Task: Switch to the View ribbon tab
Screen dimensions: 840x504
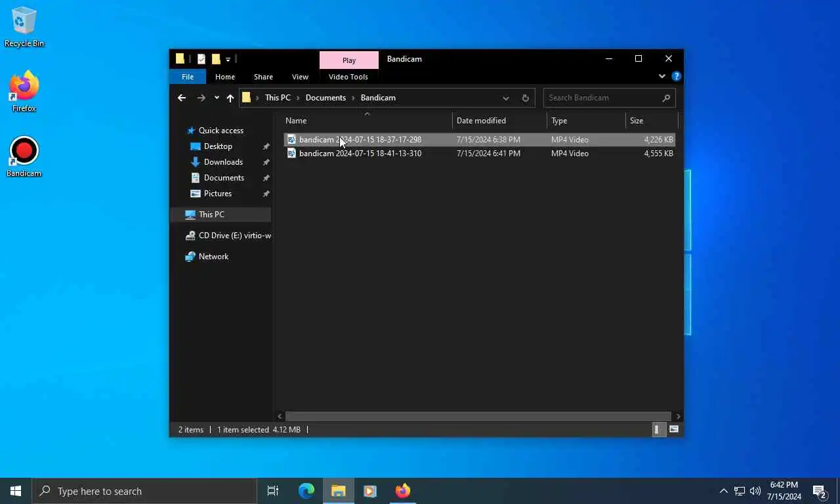Action: click(x=300, y=77)
